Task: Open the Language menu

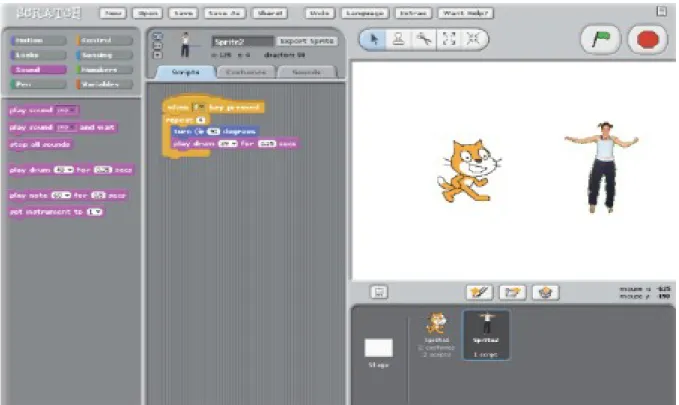Action: pos(365,13)
